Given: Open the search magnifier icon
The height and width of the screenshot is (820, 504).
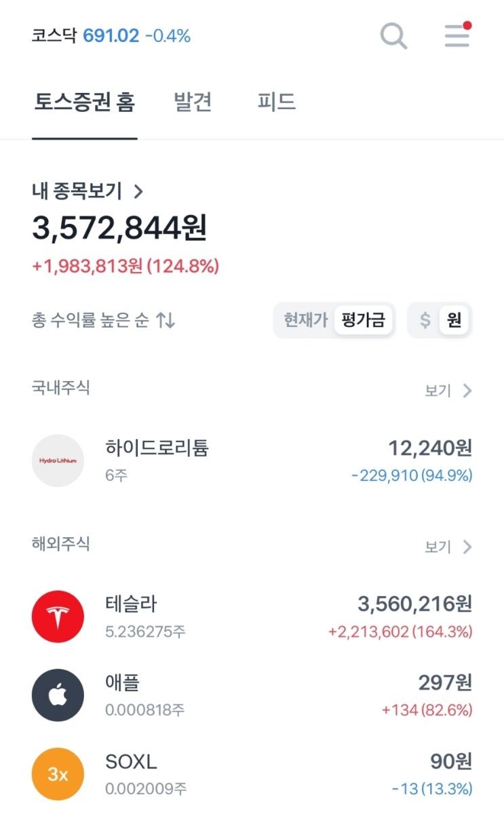Looking at the screenshot, I should coord(393,35).
